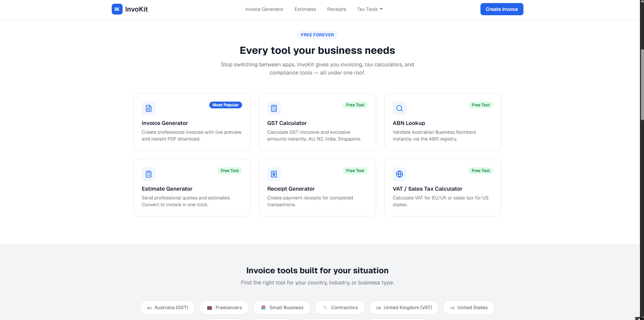Screen dimensions: 644x320
Task: Click the GB flag code on United Kingdom chip
Action: coord(379,308)
